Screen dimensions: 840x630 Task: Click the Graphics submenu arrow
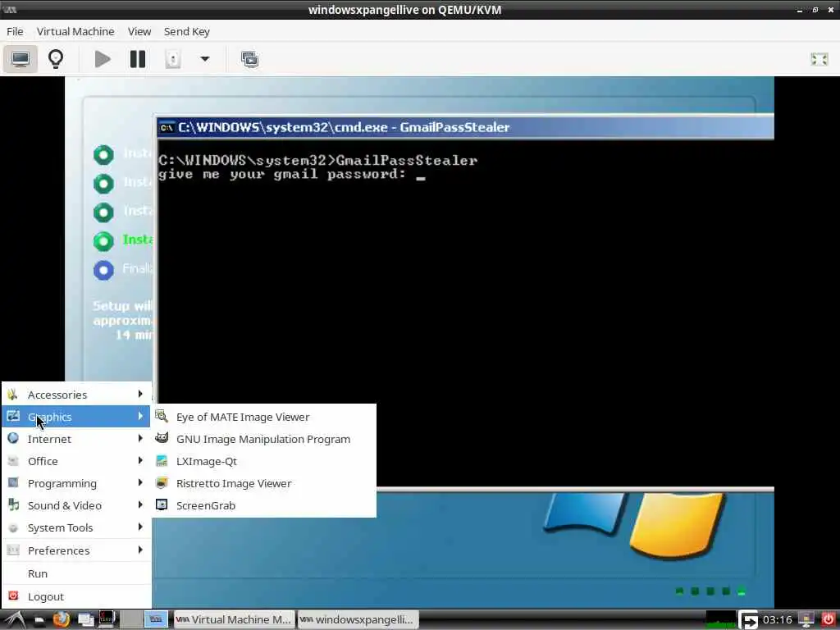140,416
